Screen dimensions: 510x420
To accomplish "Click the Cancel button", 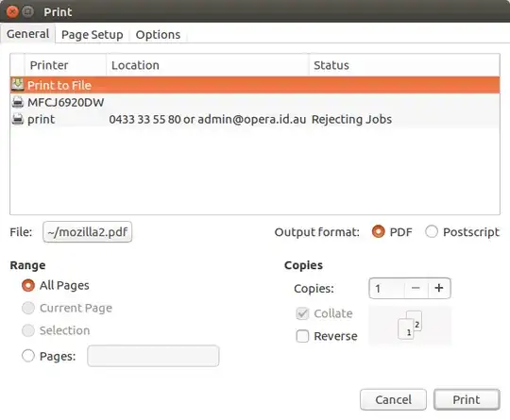I will [x=393, y=399].
